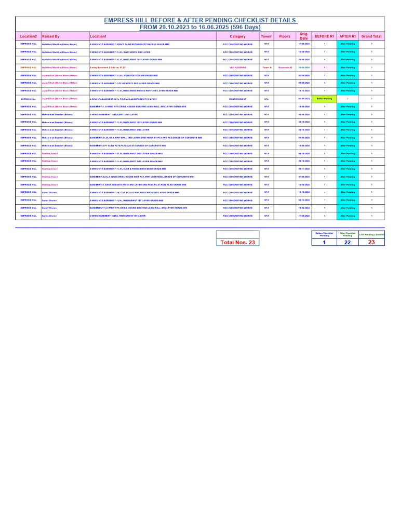Click the 'REINFORCEMENT' category cell
Viewport: 399px width, 532px height.
(x=237, y=99)
